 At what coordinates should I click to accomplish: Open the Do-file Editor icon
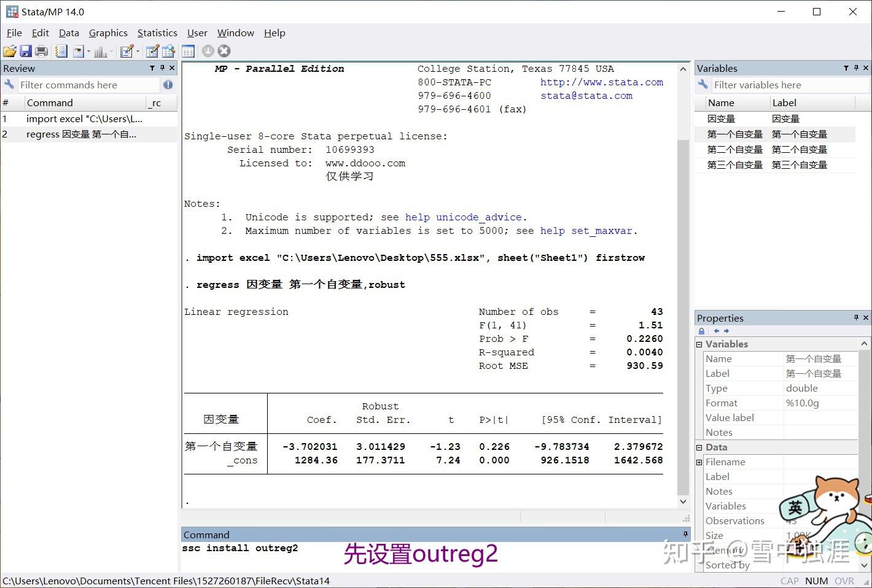[x=127, y=52]
